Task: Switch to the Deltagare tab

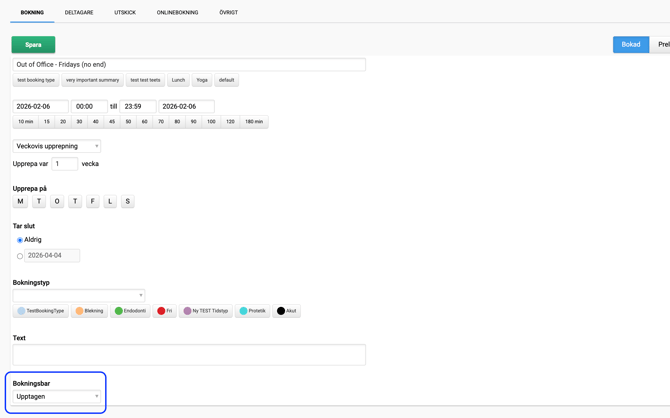Action: click(79, 13)
